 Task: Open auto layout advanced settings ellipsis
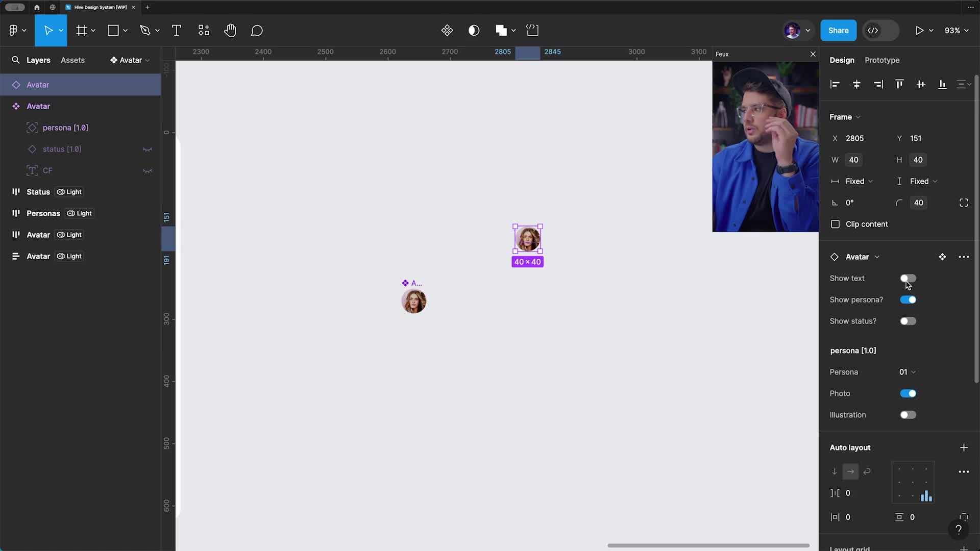tap(964, 471)
